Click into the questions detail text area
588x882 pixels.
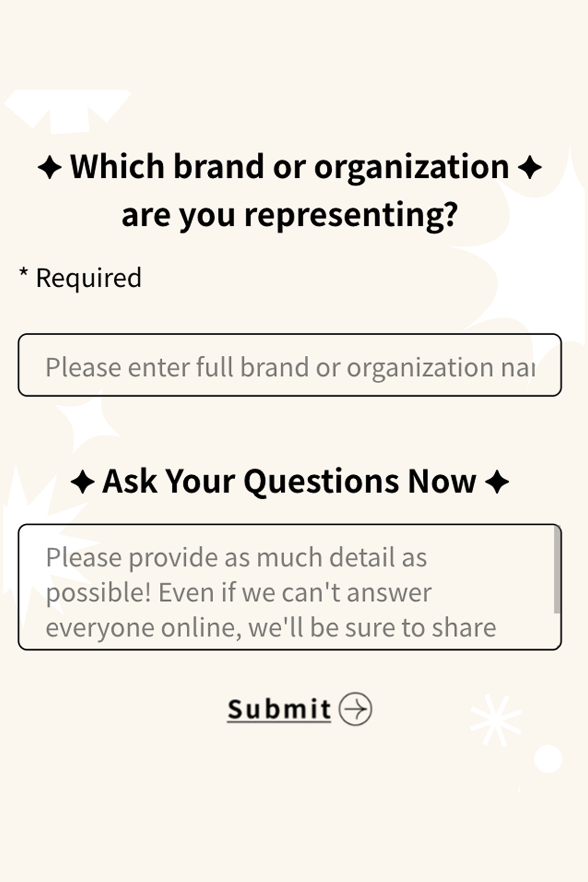pos(284,587)
